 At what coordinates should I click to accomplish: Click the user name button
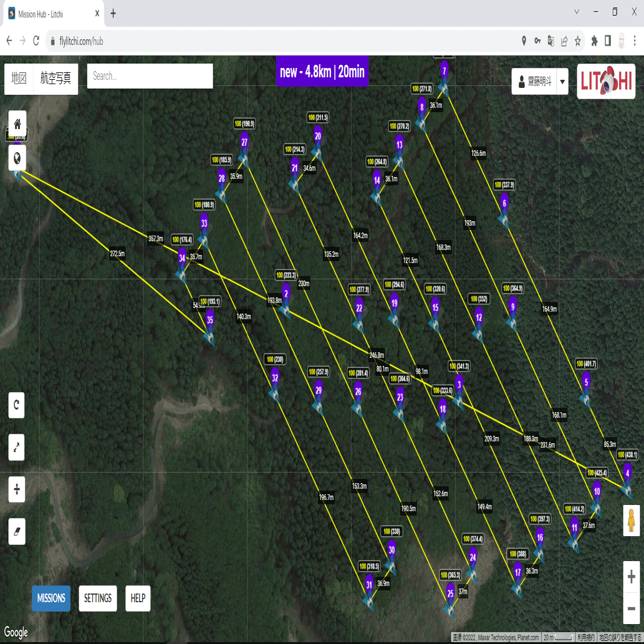tap(534, 81)
